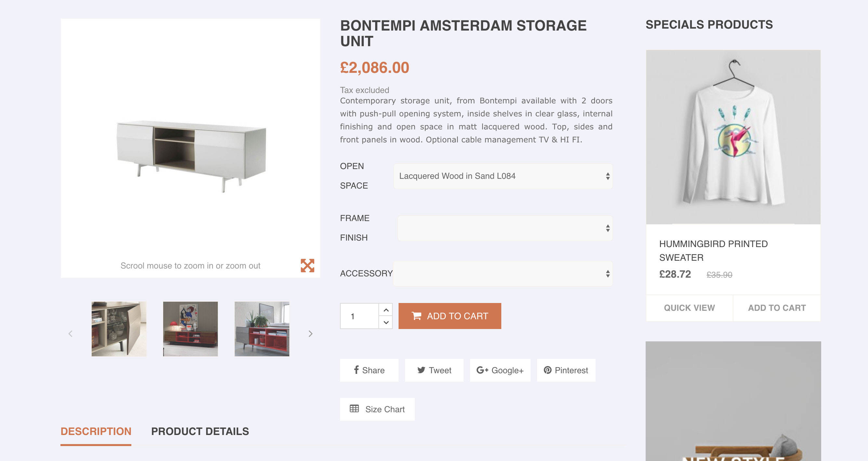Decrease quantity with the down arrow
The width and height of the screenshot is (868, 461).
pyautogui.click(x=386, y=323)
